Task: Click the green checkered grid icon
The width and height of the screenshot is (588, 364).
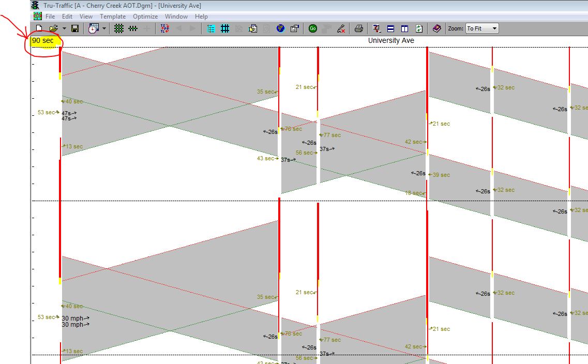Action: pyautogui.click(x=119, y=28)
